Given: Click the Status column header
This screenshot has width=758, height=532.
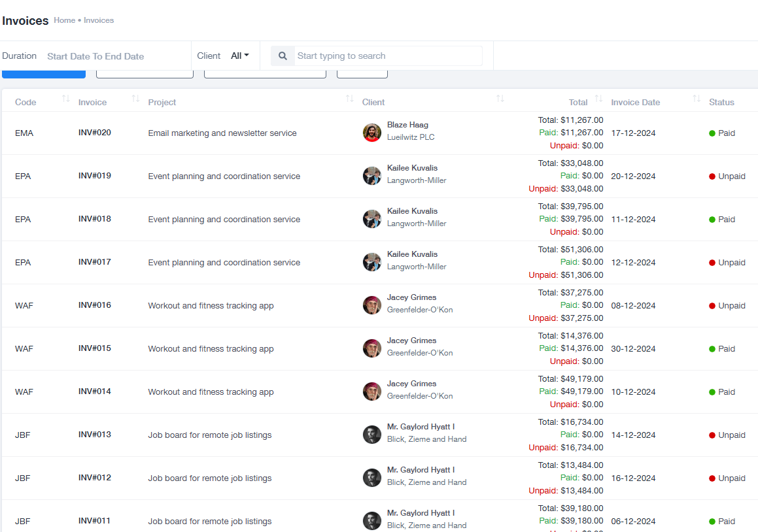Looking at the screenshot, I should click(x=721, y=103).
